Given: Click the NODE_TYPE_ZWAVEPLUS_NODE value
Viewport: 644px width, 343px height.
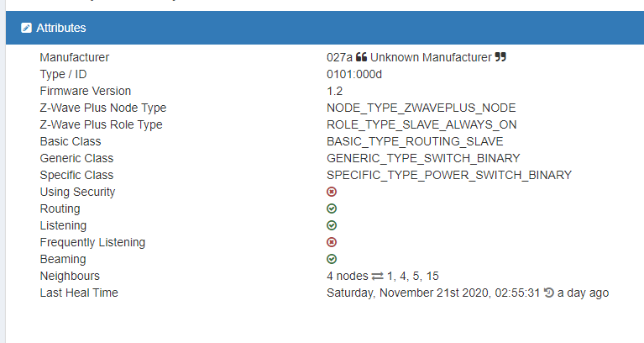Looking at the screenshot, I should (421, 108).
